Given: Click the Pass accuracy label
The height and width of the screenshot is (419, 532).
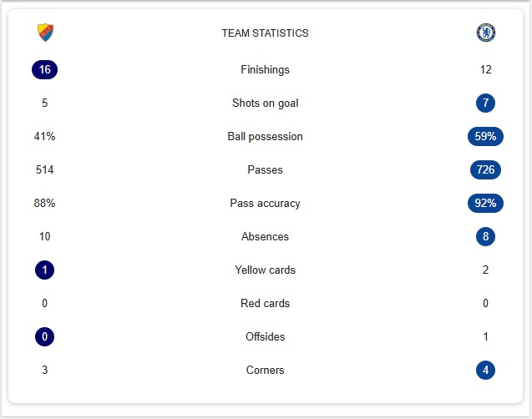Looking at the screenshot, I should pos(266,203).
